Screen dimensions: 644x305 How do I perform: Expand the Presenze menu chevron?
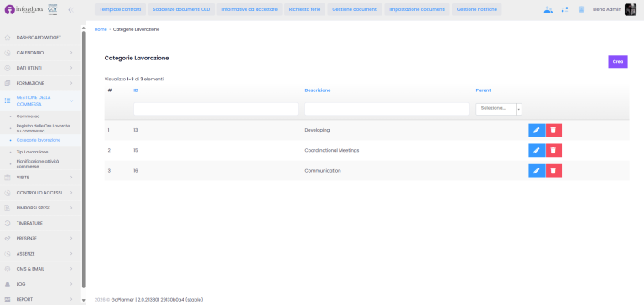71,239
